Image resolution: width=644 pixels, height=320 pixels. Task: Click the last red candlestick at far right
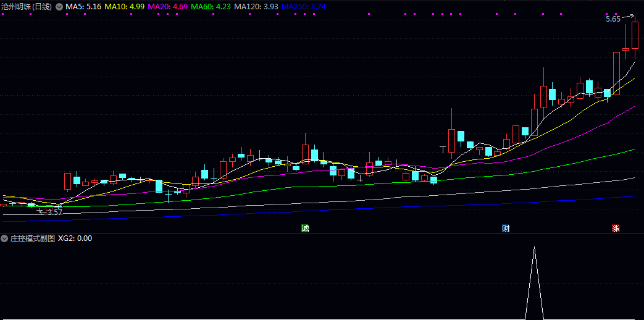click(635, 40)
